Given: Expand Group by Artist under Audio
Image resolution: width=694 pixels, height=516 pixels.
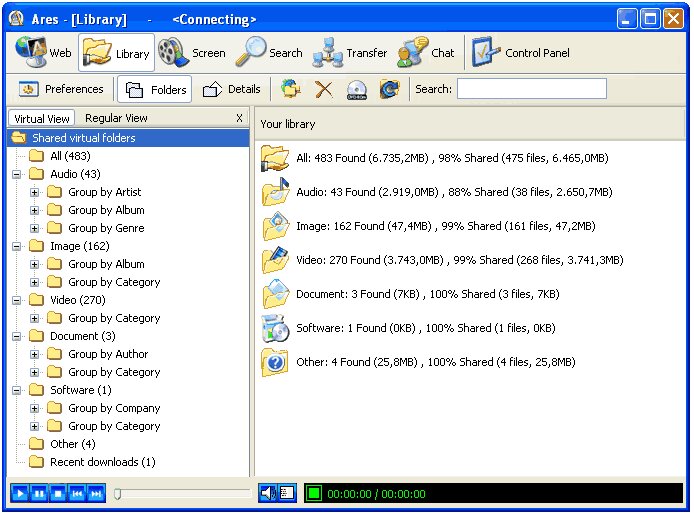Looking at the screenshot, I should [35, 193].
